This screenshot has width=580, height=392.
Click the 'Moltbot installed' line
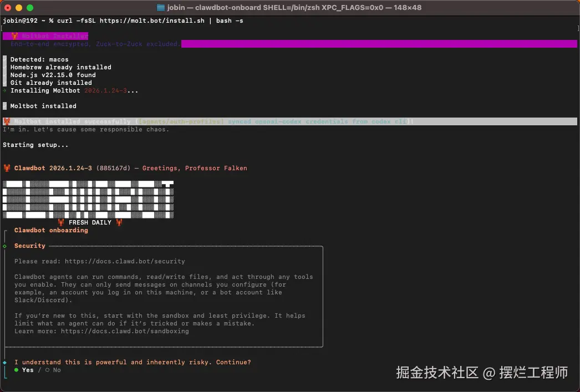point(43,106)
